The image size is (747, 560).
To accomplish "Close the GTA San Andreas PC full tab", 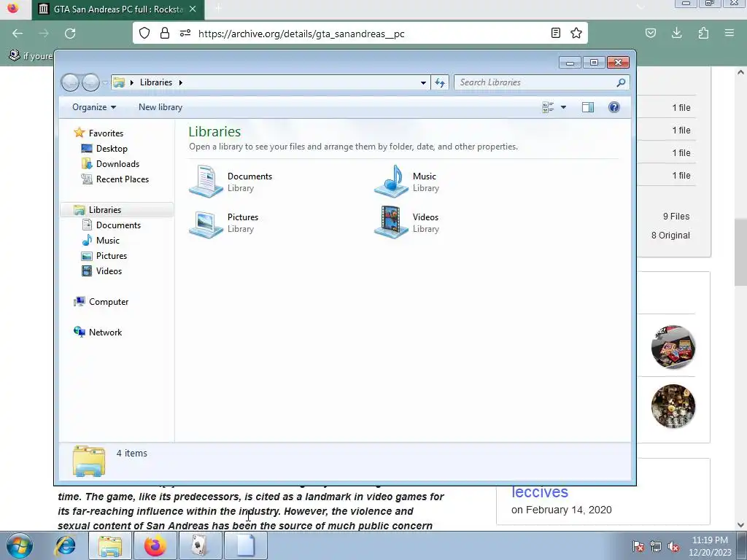I will click(x=193, y=9).
